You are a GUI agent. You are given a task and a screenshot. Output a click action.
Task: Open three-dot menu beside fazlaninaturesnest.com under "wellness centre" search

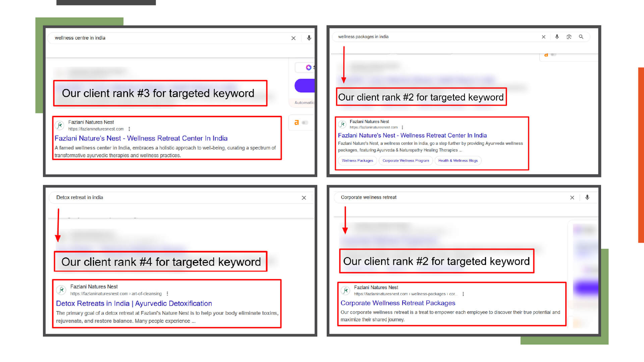pyautogui.click(x=129, y=129)
